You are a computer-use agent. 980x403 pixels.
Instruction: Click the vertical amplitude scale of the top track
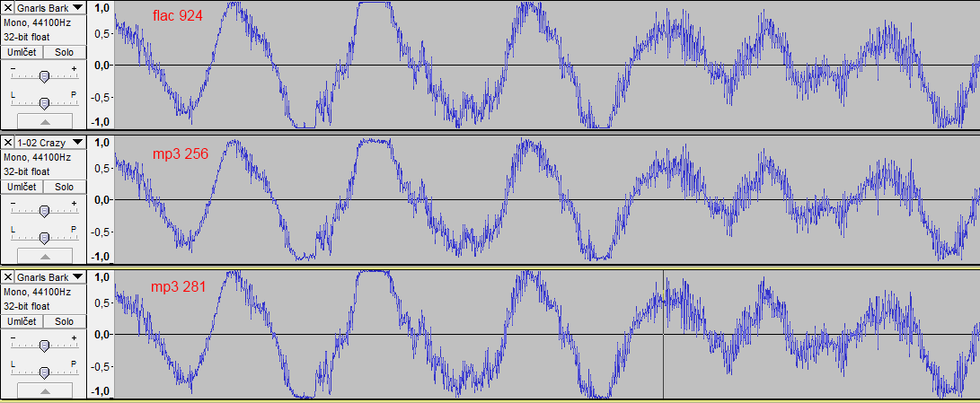click(100, 65)
